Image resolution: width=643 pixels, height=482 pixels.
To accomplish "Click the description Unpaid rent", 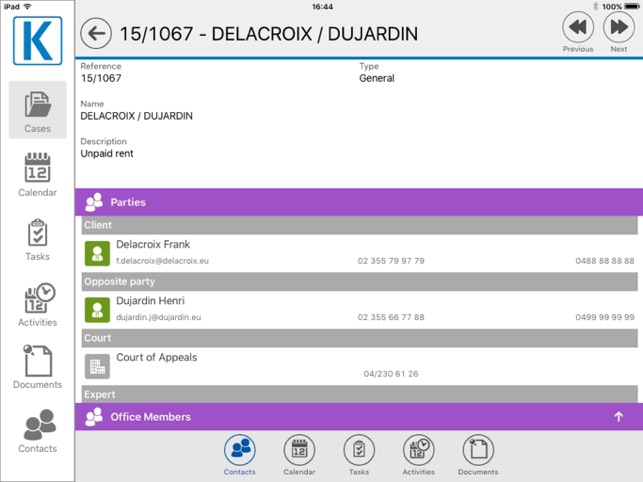I will (x=107, y=154).
